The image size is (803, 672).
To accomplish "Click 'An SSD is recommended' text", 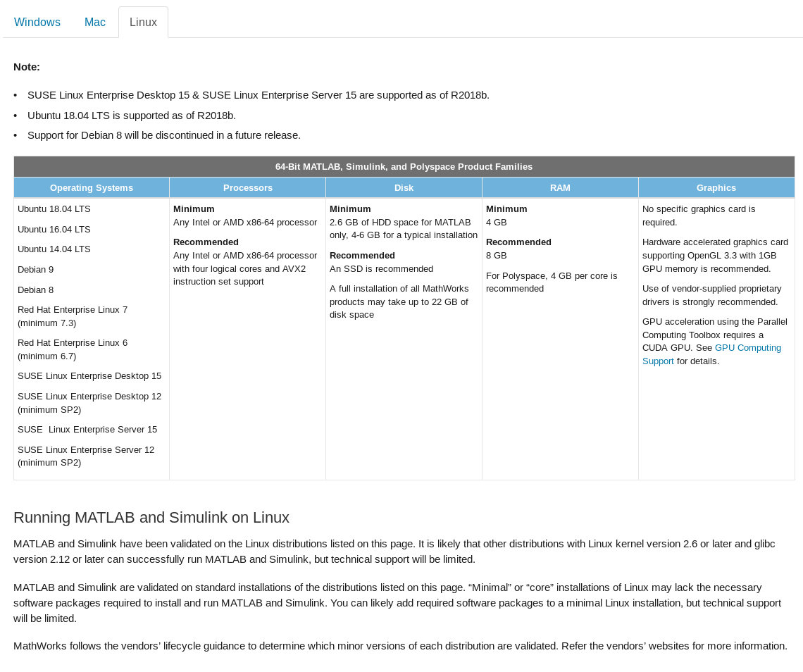I will tap(381, 269).
